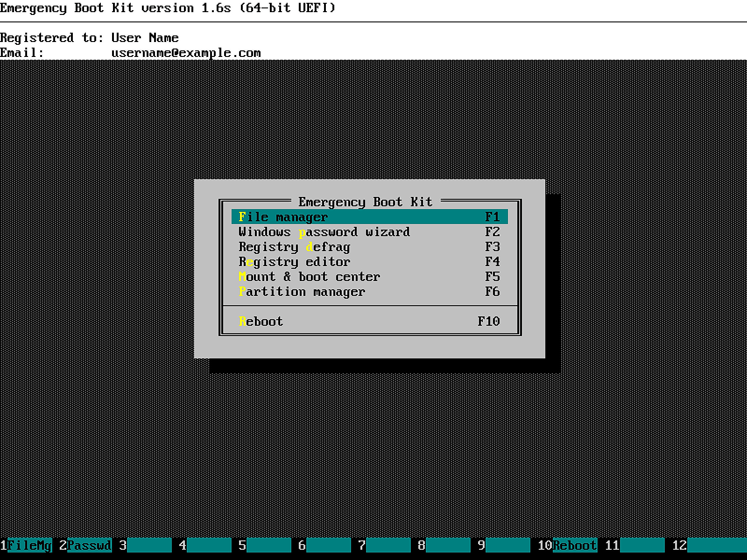Open Windows password wizard entry
The image size is (747, 560).
coord(369,231)
